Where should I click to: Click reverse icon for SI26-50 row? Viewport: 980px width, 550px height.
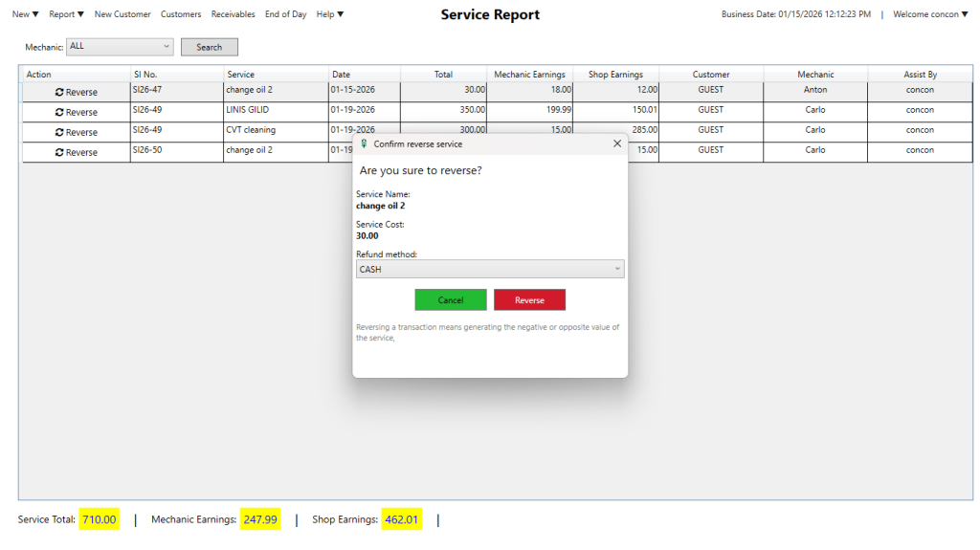click(x=60, y=153)
